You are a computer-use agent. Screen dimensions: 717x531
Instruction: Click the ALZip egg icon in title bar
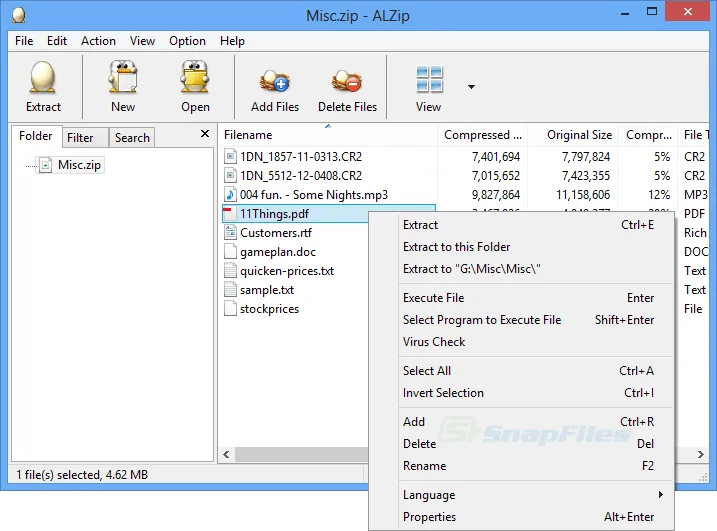(19, 15)
